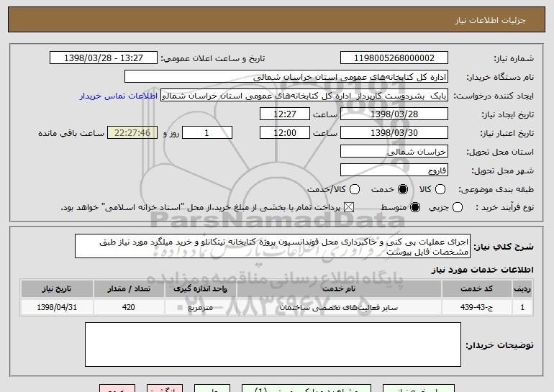554x392 pixels.
Task: Open the اطلاعات تماس خریدار link
Action: pyautogui.click(x=119, y=96)
